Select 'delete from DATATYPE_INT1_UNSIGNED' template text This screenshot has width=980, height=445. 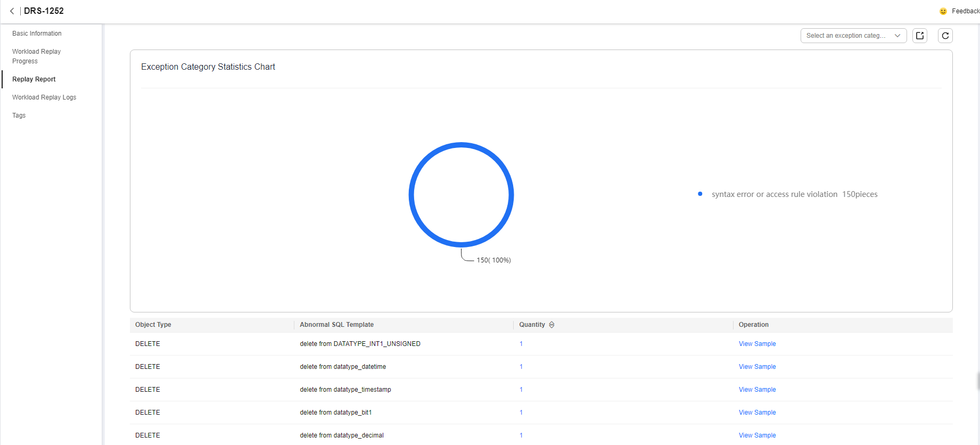coord(360,344)
